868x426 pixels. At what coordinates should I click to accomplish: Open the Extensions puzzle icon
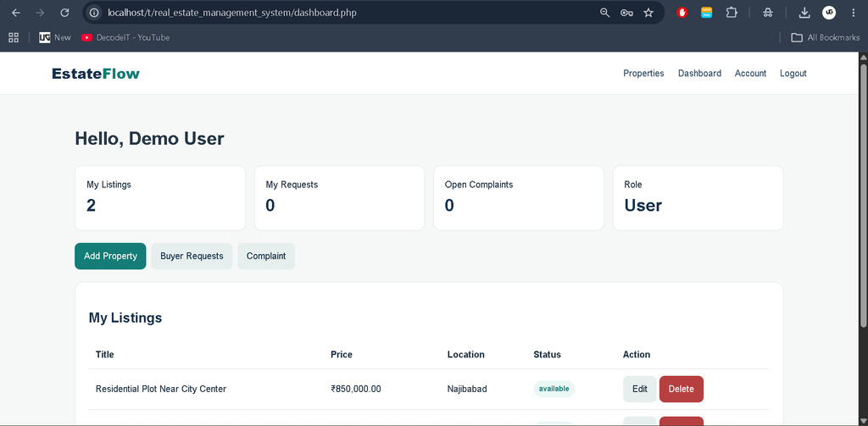[732, 13]
